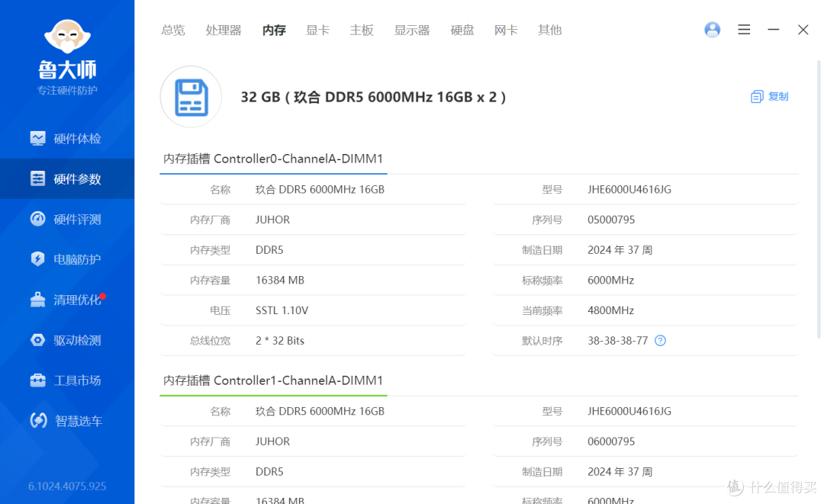Switch to the 硬盘 tab
Image resolution: width=824 pixels, height=504 pixels.
click(462, 30)
